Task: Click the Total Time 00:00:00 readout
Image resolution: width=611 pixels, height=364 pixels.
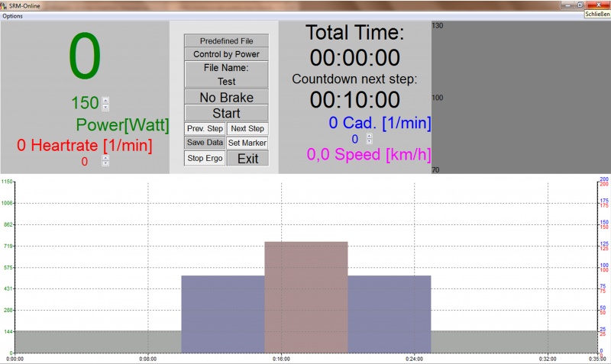Action: click(x=355, y=58)
